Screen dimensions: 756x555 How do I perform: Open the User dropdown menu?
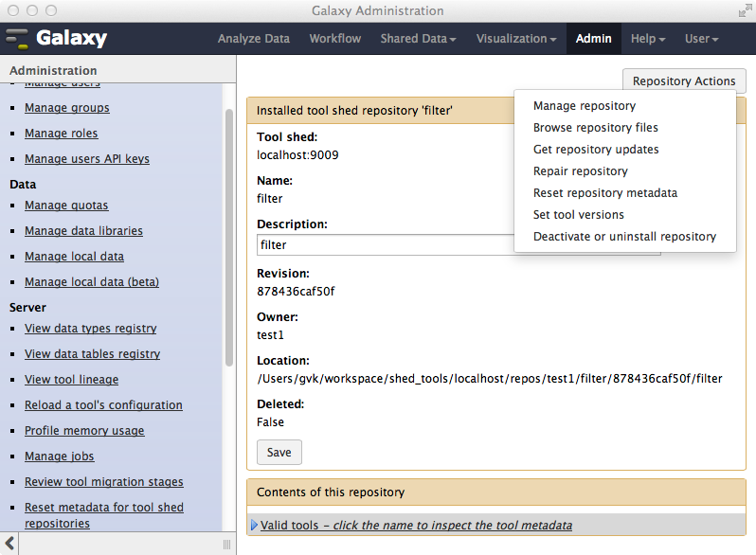tap(701, 39)
